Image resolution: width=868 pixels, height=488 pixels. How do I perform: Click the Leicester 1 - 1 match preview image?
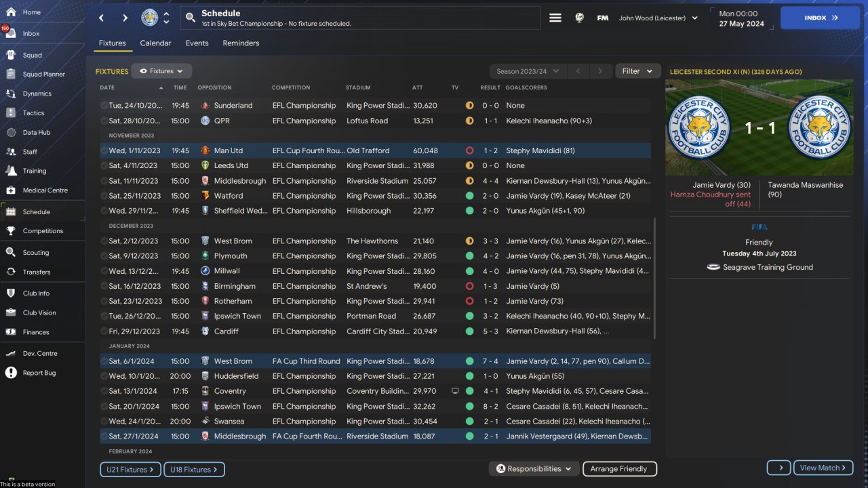pos(759,128)
